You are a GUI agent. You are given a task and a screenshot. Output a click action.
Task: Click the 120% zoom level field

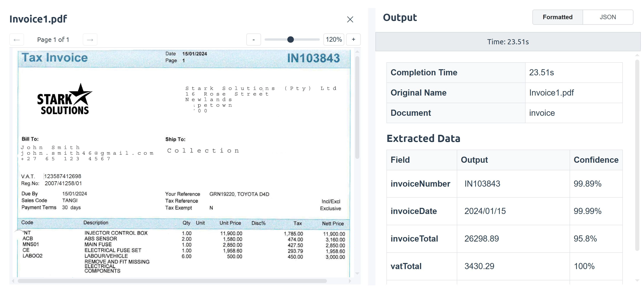[x=333, y=40]
